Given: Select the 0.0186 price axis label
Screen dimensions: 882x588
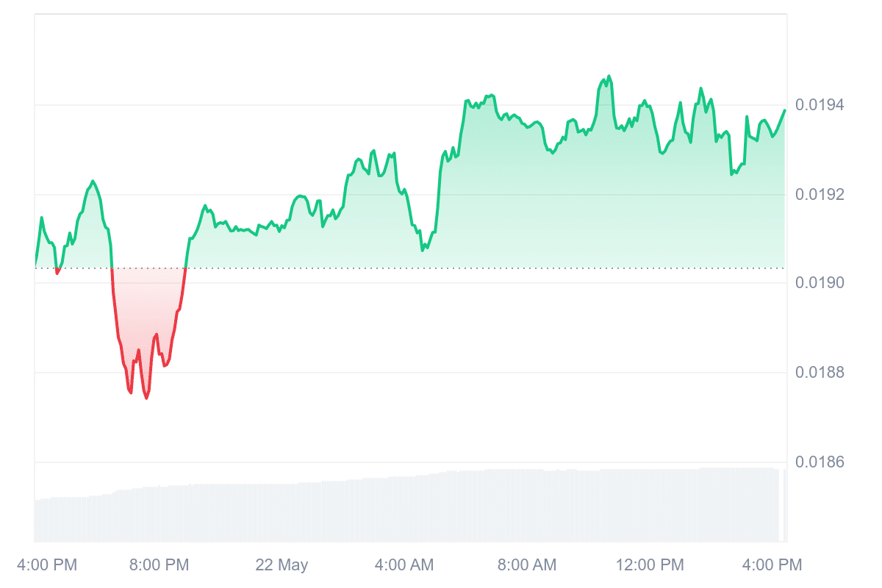Looking at the screenshot, I should pos(820,462).
